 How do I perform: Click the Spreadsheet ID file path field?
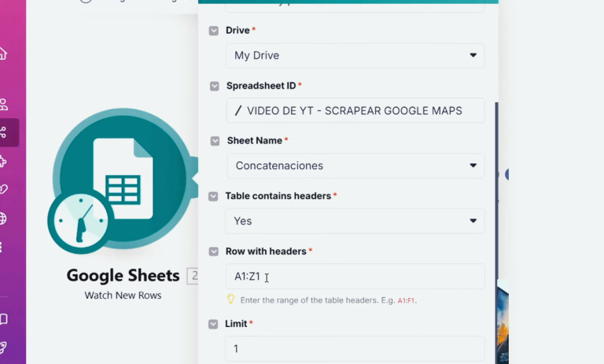(355, 111)
